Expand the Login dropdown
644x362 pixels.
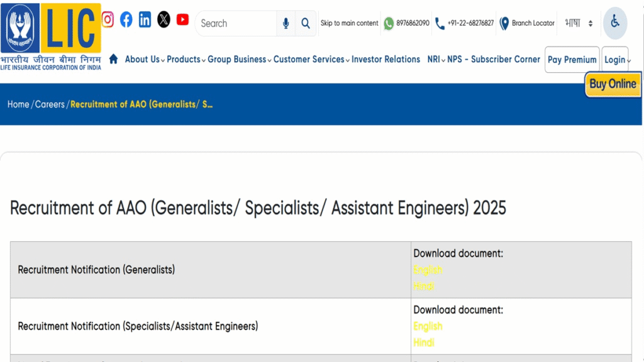point(616,60)
